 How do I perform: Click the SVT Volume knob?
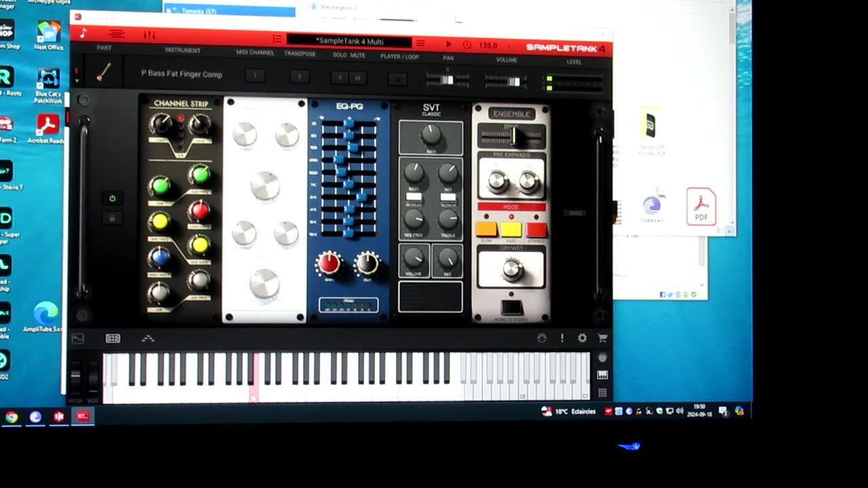[x=413, y=258]
